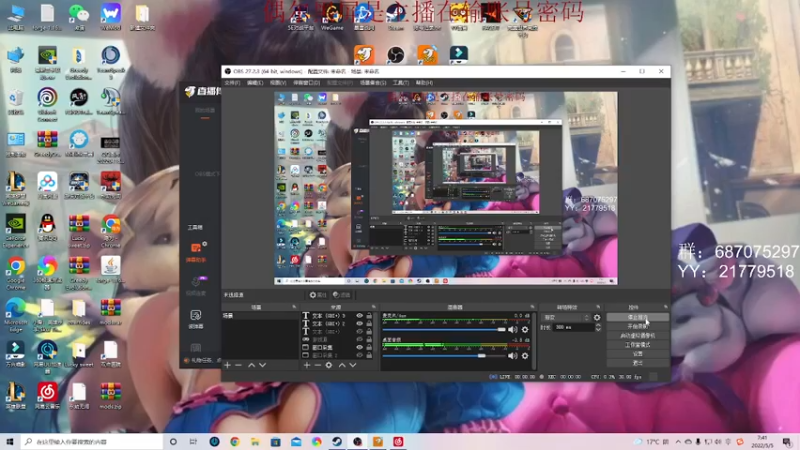Open Settings from Controls panel
This screenshot has width=800, height=450.
point(637,354)
